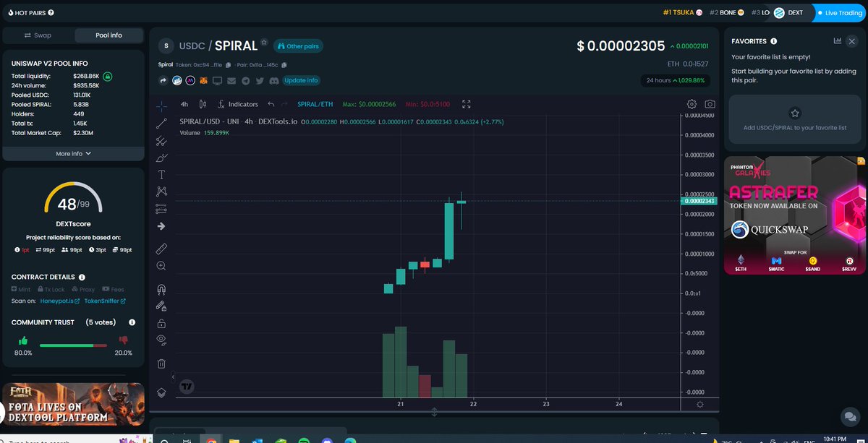Screen dimensions: 868x443
Task: Close the Favorites panel
Action: tap(854, 41)
